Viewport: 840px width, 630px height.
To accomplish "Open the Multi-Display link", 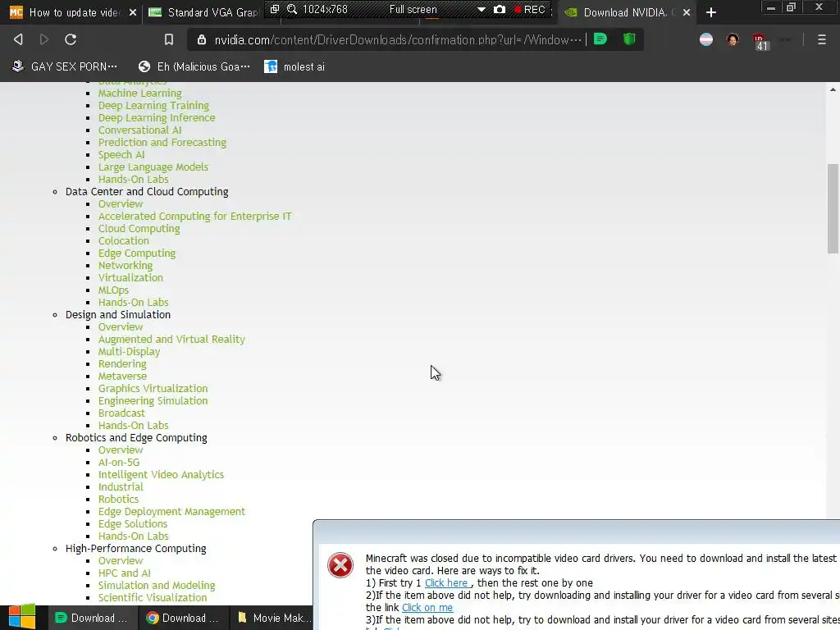I will click(129, 352).
